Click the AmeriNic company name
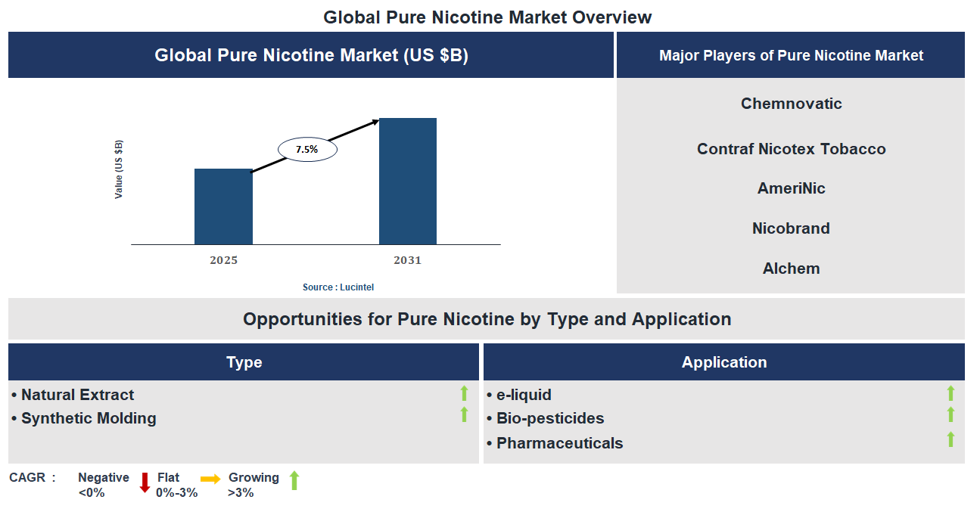Image resolution: width=980 pixels, height=512 pixels. [791, 188]
